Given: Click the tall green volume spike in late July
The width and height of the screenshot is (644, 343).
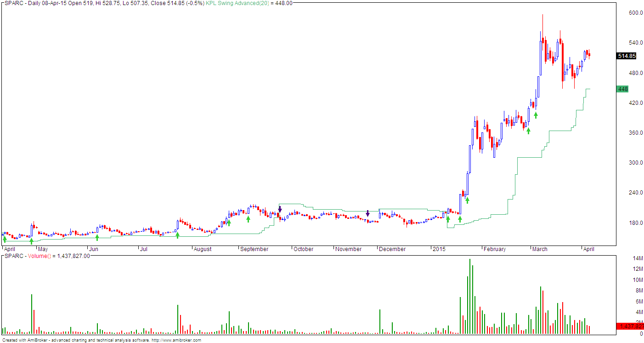Looking at the screenshot, I should 177,319.
